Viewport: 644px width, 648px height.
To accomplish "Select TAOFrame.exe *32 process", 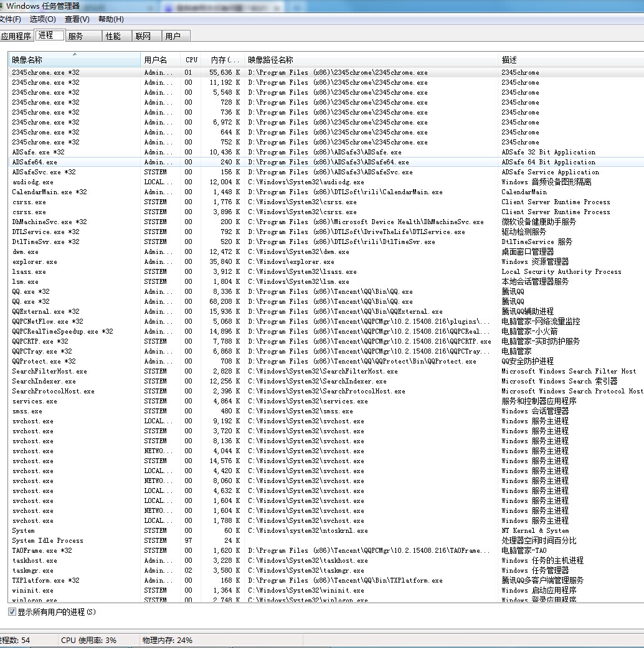I will 326,550.
